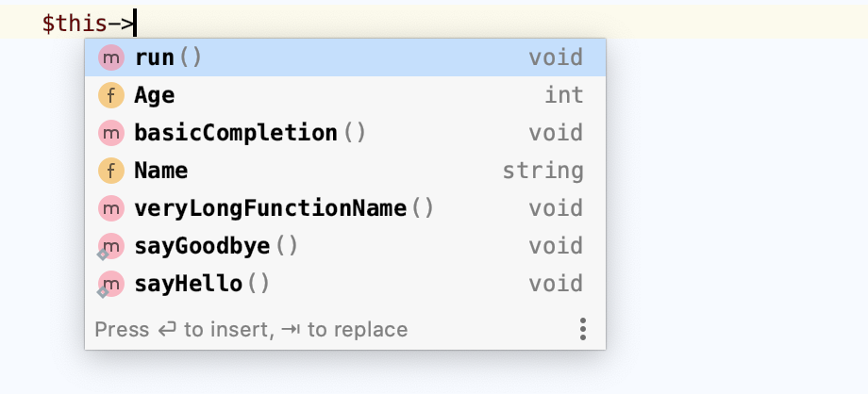Open the three-dot completion options menu
Viewport: 868px width, 394px height.
[x=582, y=329]
